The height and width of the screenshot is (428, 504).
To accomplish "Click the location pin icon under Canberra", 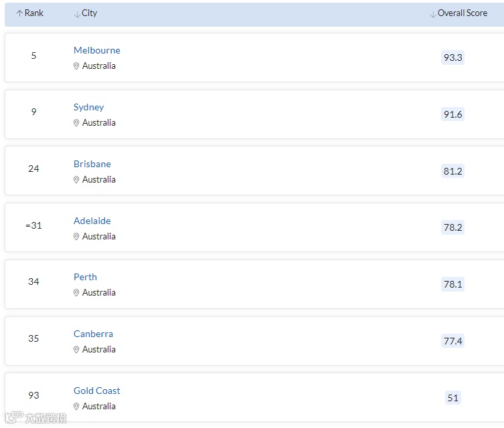I will point(76,350).
